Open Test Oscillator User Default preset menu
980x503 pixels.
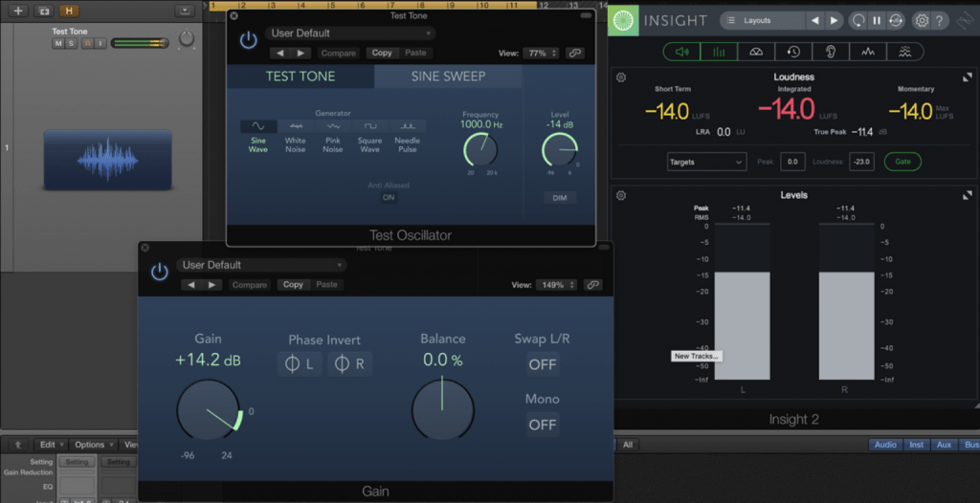349,33
